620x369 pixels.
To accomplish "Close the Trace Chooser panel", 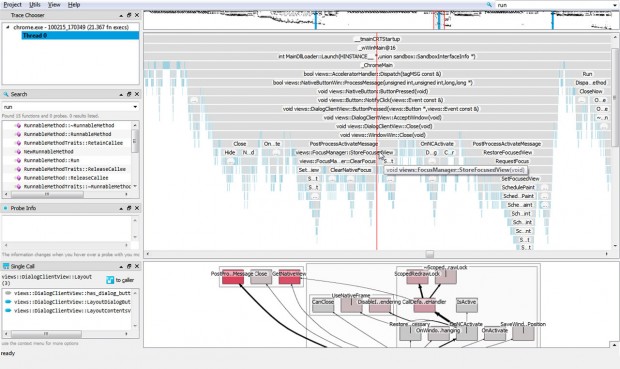I will coord(137,15).
